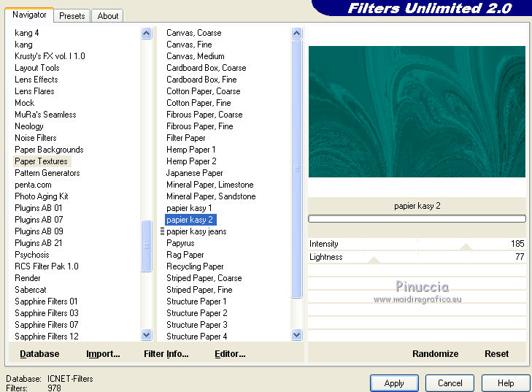Select the penta.com category
The height and width of the screenshot is (392, 532).
click(34, 185)
